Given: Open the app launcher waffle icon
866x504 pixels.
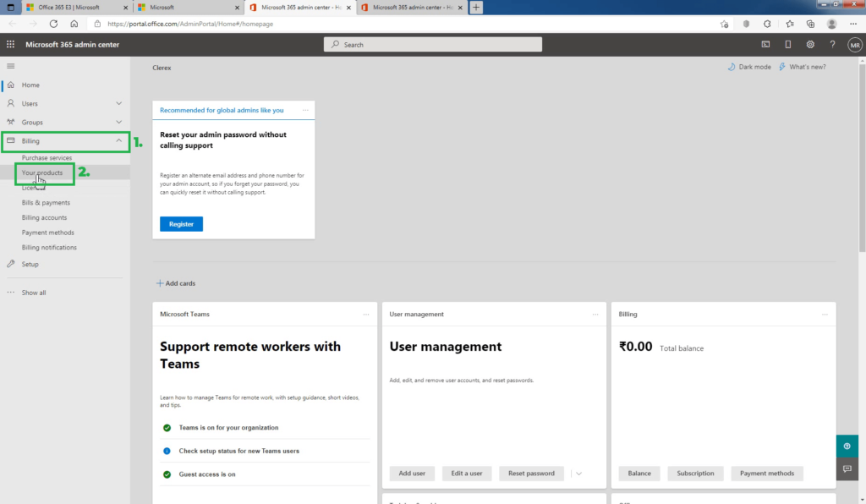Looking at the screenshot, I should tap(10, 44).
